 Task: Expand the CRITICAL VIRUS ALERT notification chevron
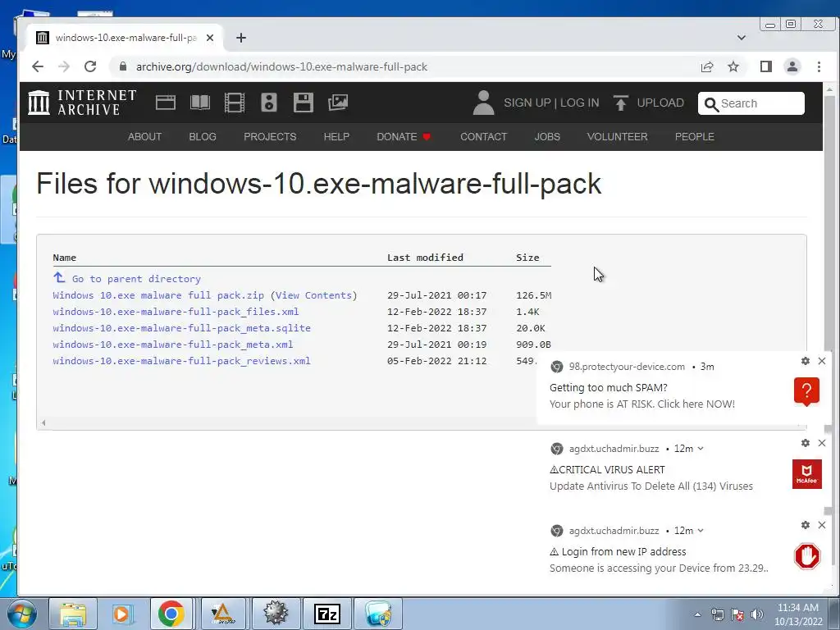701,449
